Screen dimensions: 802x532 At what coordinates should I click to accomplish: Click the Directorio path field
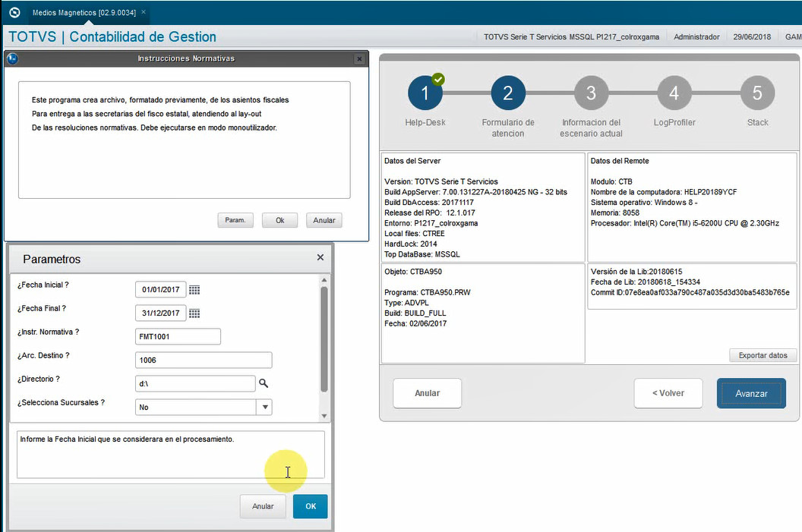click(x=195, y=384)
